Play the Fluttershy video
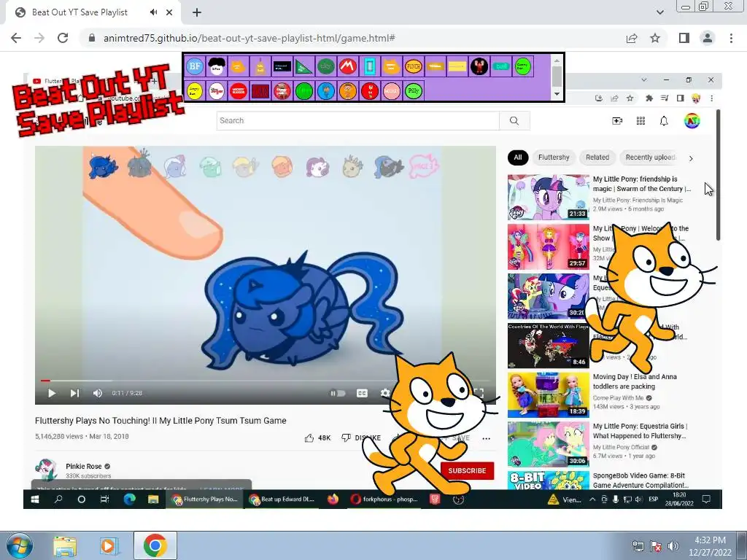 click(52, 393)
